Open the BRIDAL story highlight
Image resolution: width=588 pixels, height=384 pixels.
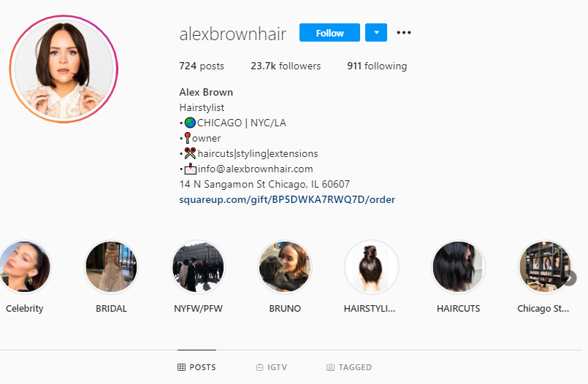(x=111, y=267)
